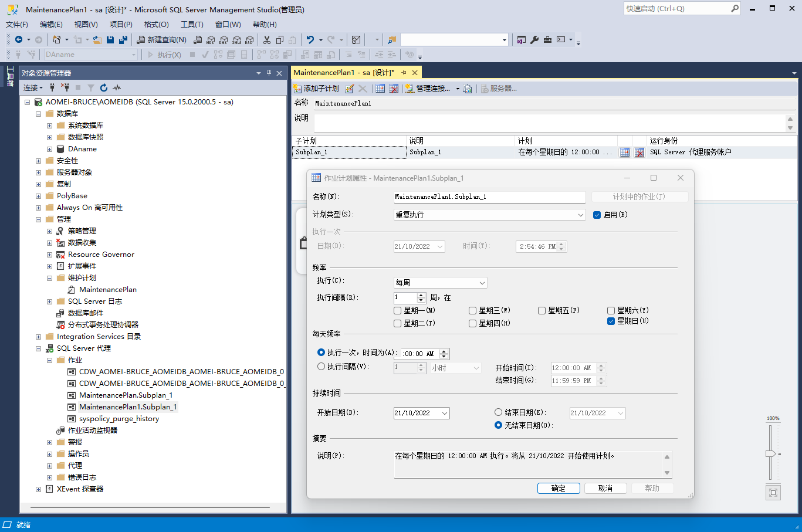Open the Edit menu
This screenshot has height=532, width=802.
[x=51, y=24]
